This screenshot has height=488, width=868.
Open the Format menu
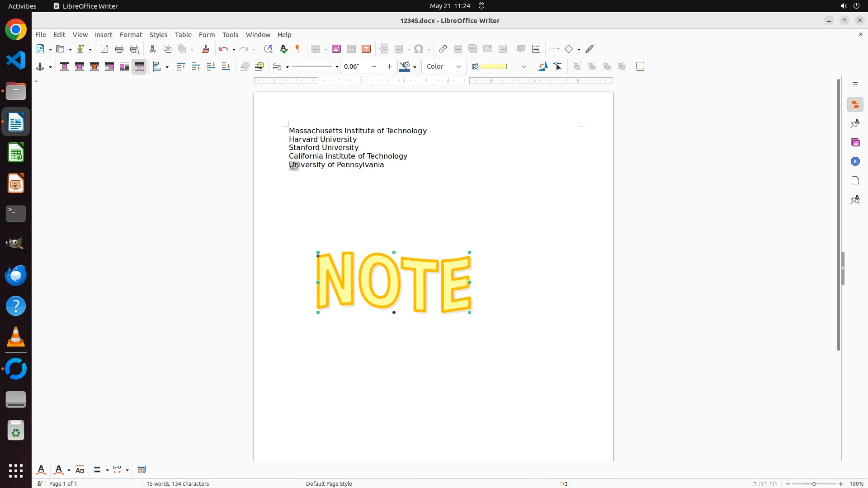(131, 35)
